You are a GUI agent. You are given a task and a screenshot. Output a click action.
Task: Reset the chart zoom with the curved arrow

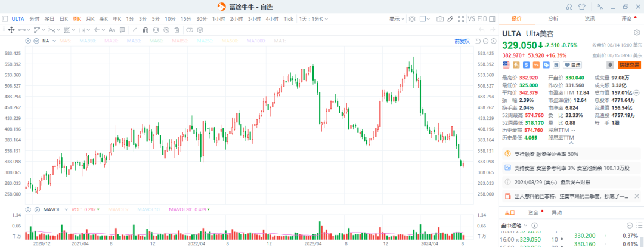click(x=478, y=41)
